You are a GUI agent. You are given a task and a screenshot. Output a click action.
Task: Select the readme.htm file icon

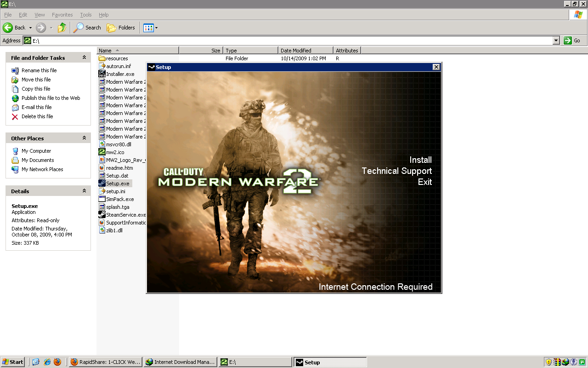tap(102, 168)
